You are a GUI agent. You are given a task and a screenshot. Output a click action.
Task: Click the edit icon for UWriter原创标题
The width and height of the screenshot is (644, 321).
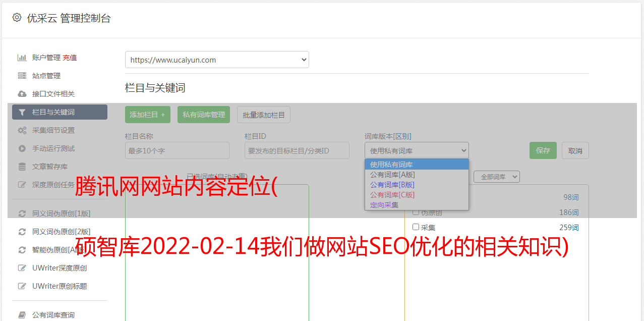(x=22, y=286)
